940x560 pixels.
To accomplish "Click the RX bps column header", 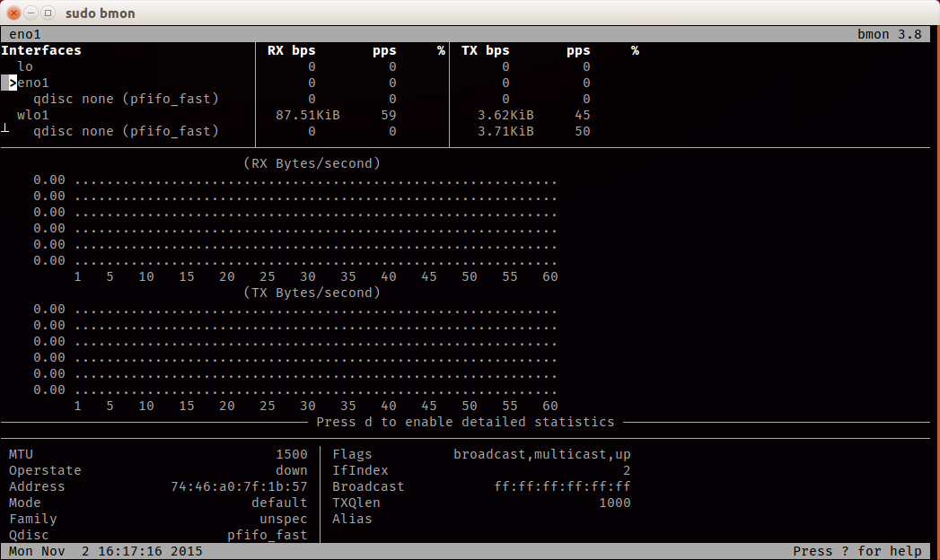I will click(291, 50).
